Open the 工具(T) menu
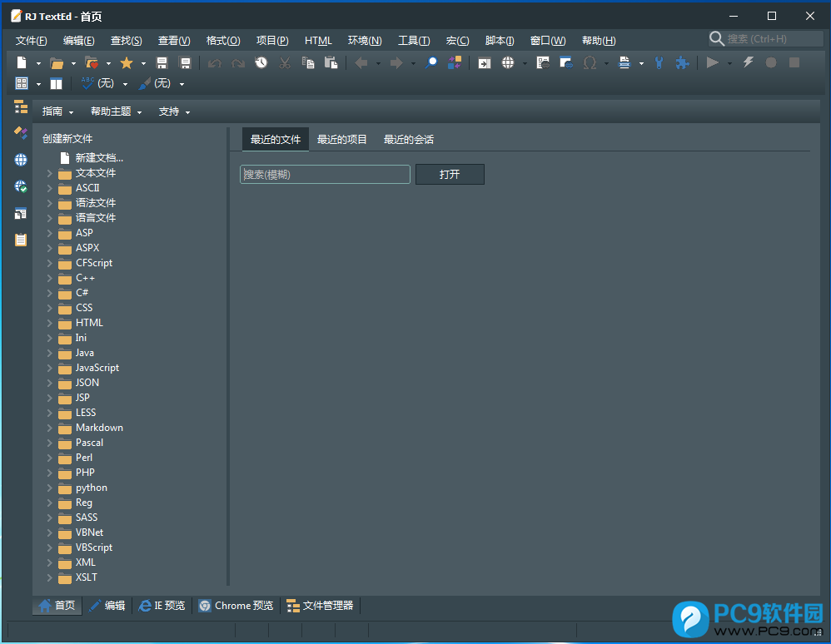The height and width of the screenshot is (644, 831). tap(414, 41)
